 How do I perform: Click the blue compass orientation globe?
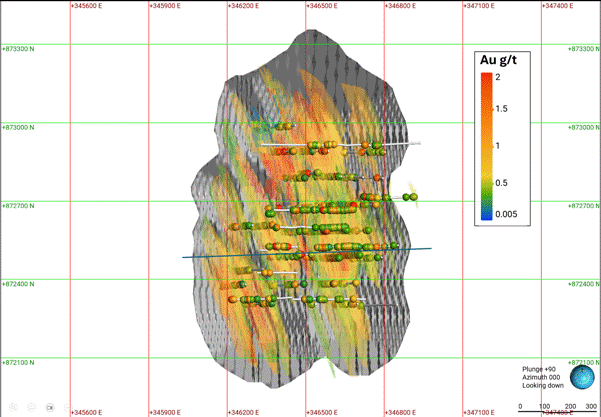582,377
